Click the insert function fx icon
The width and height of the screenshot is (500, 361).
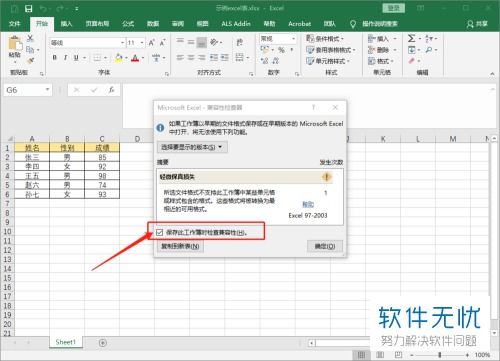(x=111, y=90)
